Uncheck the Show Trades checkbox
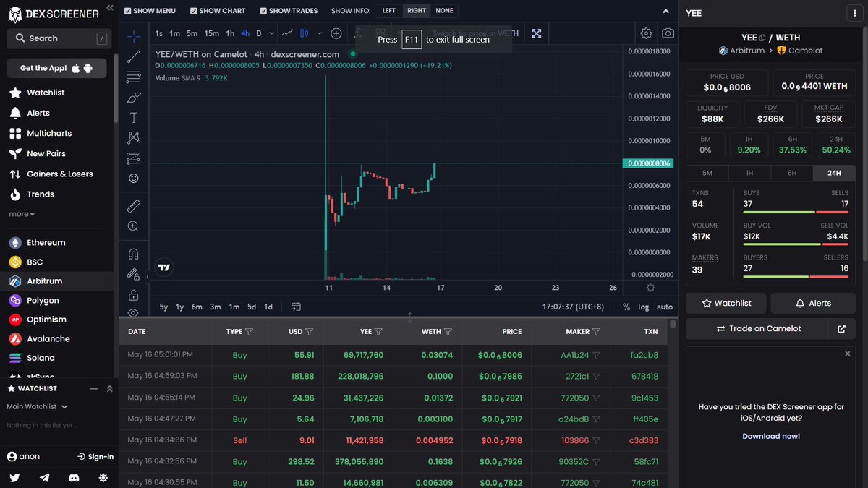The image size is (868, 488). coord(263,11)
